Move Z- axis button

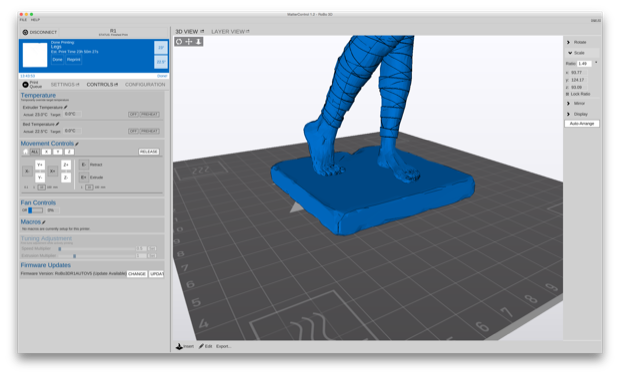click(x=66, y=178)
